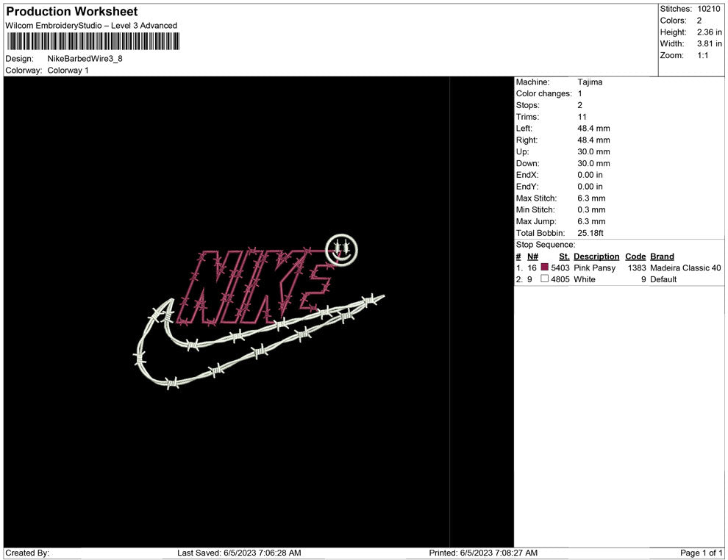Click the White color swatch

pyautogui.click(x=545, y=279)
